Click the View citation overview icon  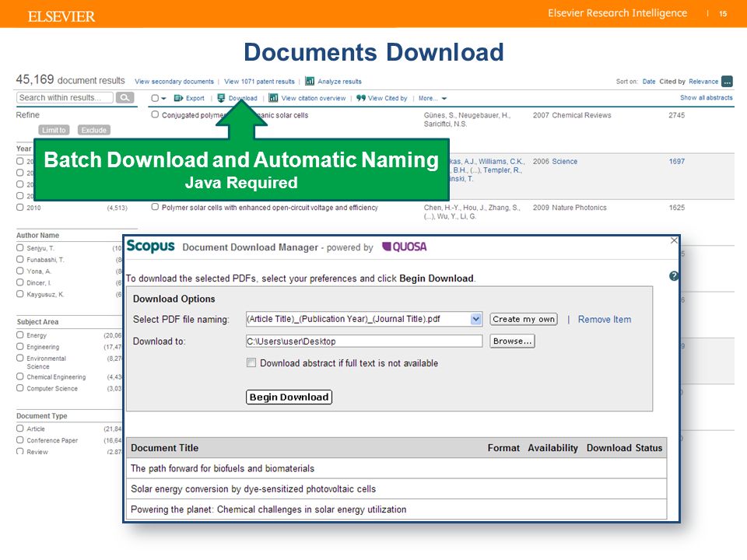click(273, 98)
